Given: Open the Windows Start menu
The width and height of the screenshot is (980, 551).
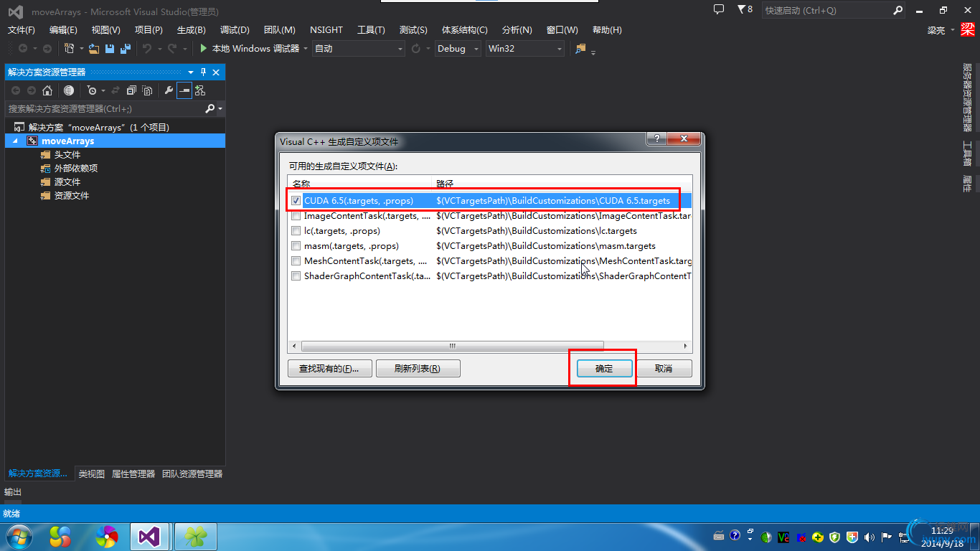Looking at the screenshot, I should tap(18, 536).
